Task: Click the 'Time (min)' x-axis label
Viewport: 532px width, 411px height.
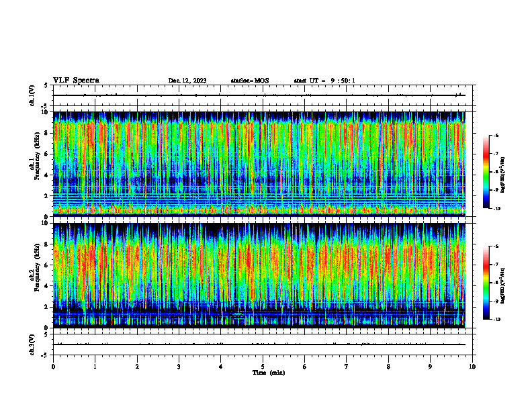Action: tap(269, 373)
